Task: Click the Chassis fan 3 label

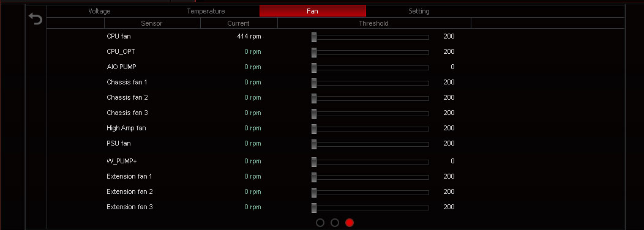Action: [127, 113]
